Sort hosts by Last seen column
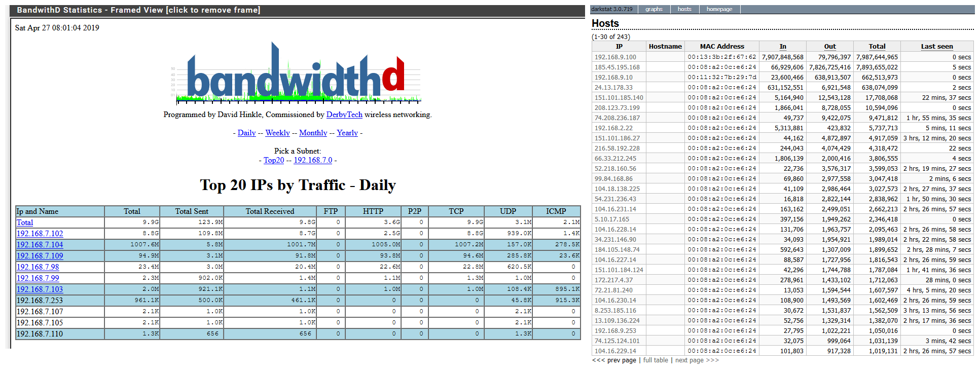 coord(937,47)
